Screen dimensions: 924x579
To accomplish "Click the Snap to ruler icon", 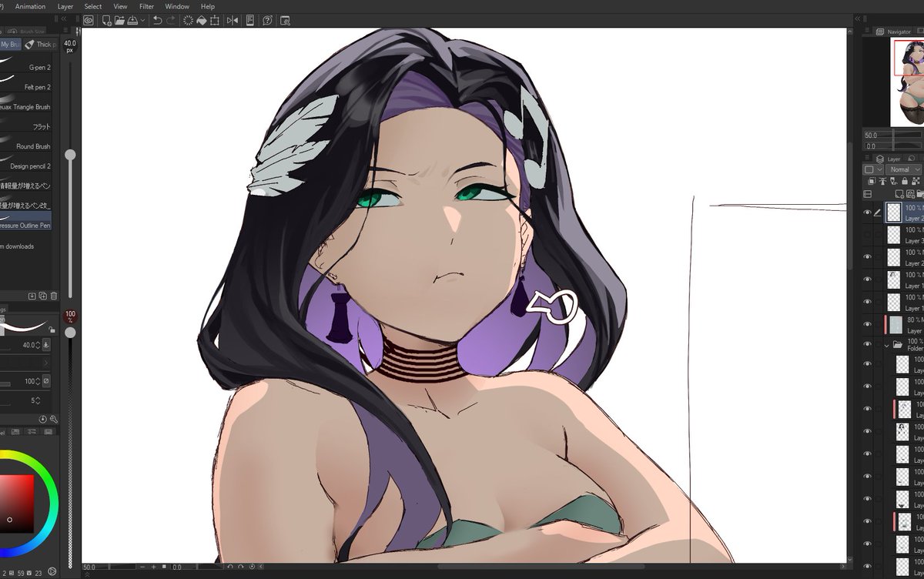I will click(x=233, y=21).
